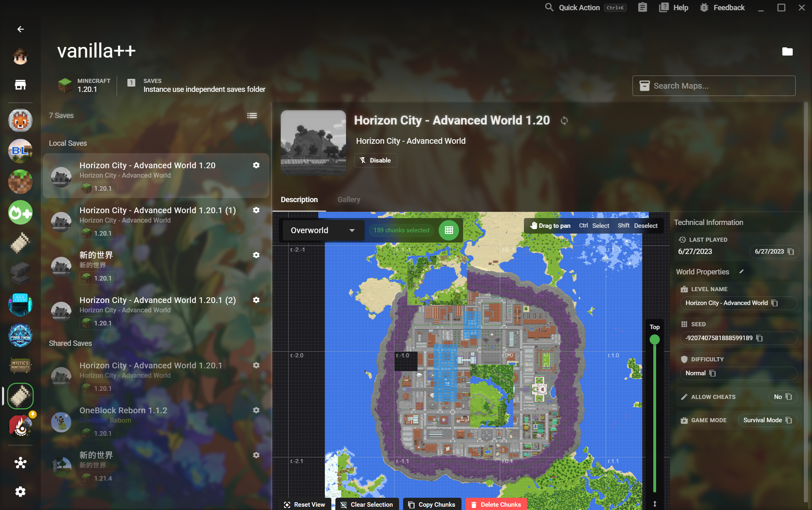Open the BL instance icon in sidebar
812x510 pixels.
pyautogui.click(x=20, y=151)
